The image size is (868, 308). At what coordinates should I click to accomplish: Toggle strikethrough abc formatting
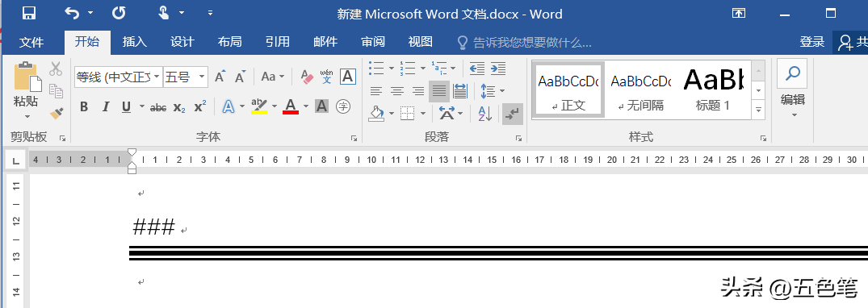(x=158, y=107)
